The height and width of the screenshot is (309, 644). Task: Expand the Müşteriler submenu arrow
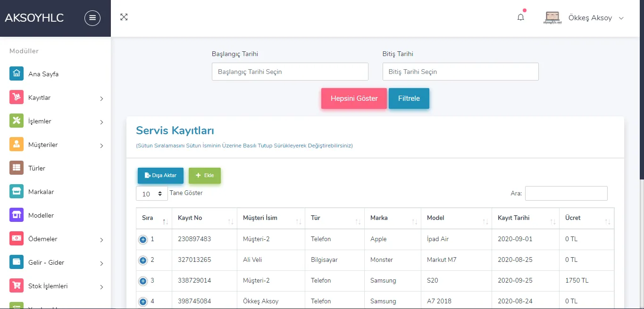click(101, 146)
